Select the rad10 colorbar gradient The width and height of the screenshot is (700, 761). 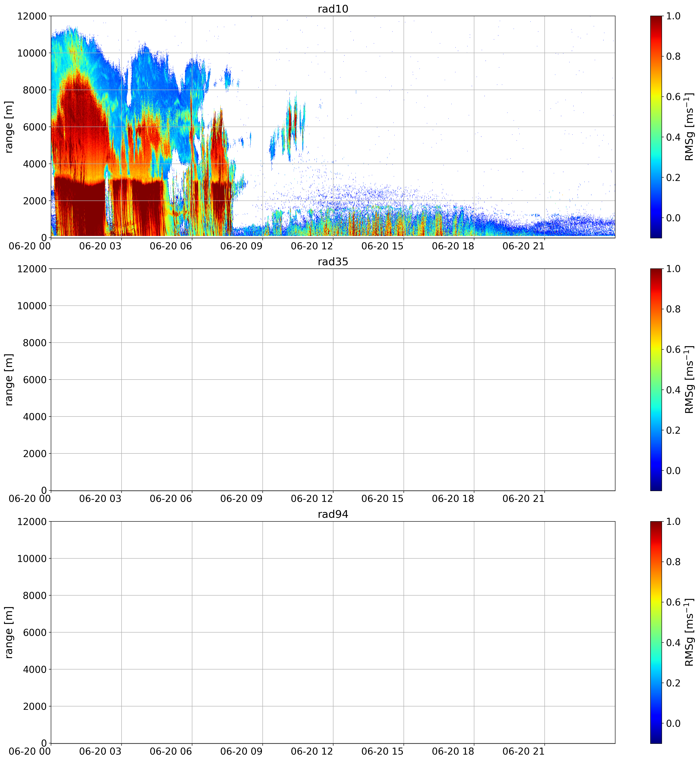pos(656,127)
